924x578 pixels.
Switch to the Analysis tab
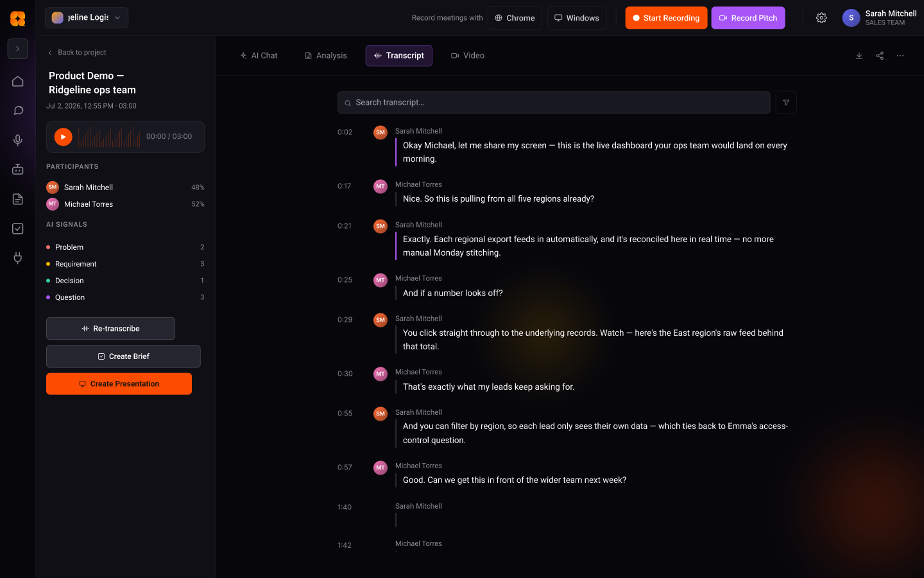pyautogui.click(x=325, y=56)
